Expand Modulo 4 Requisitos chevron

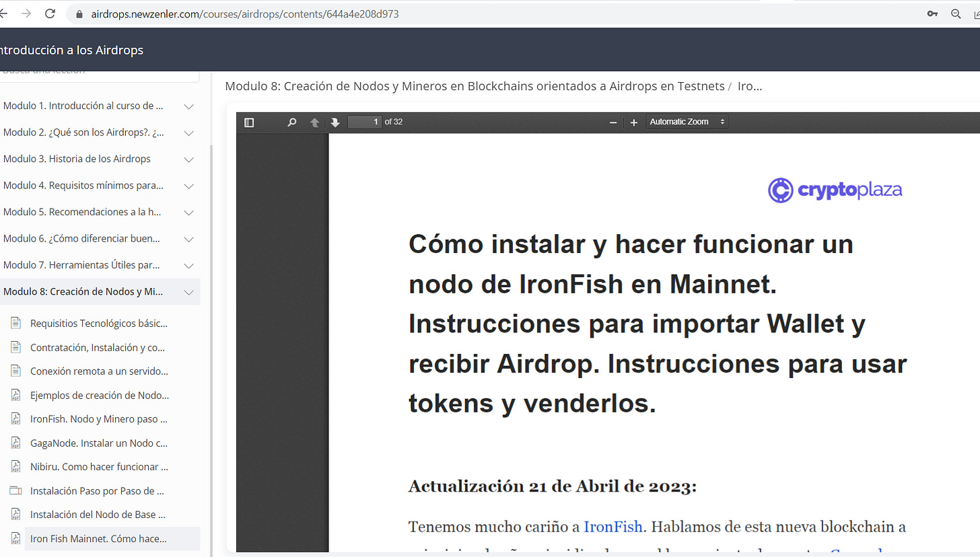pos(189,186)
